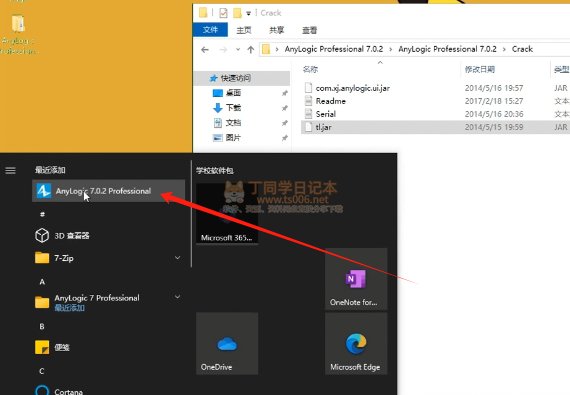Open the recent locations dropdown arrow
Screen dimensions: 570x395
click(238, 49)
